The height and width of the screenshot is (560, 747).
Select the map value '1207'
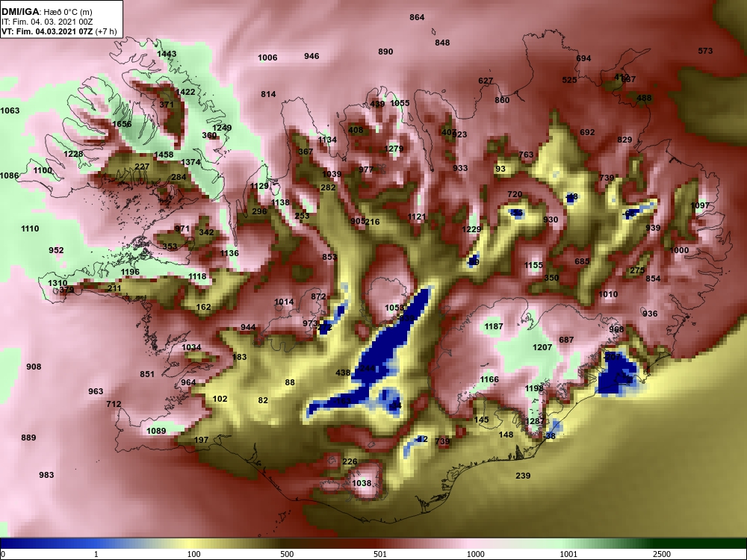tap(542, 347)
